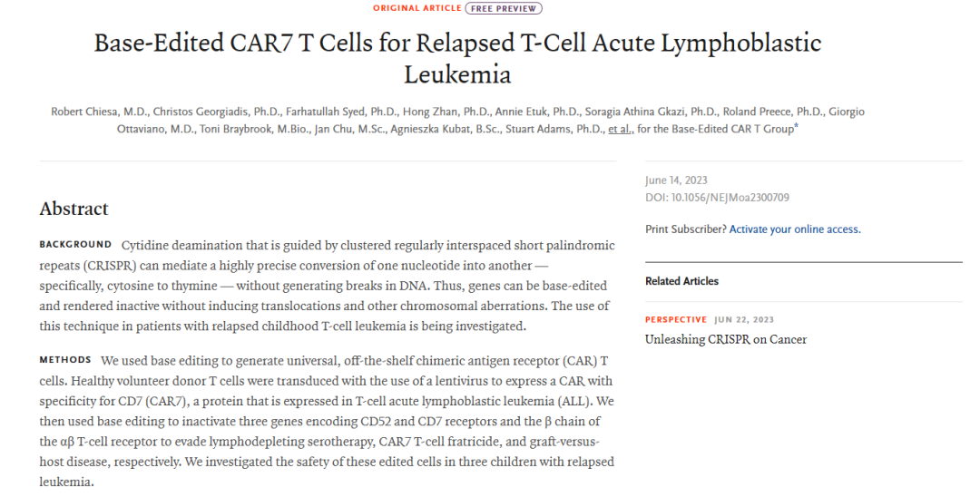Click the FREE PREVIEW badge
This screenshot has width=980, height=497.
point(504,8)
